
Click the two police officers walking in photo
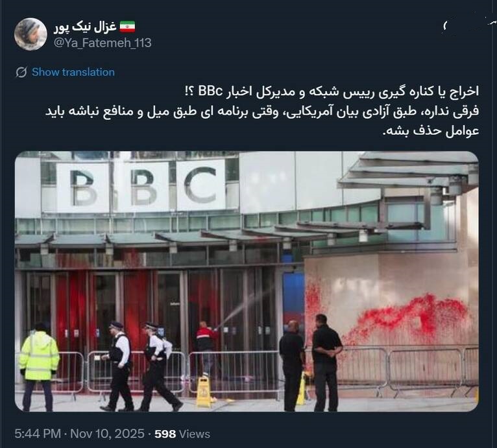[141, 366]
